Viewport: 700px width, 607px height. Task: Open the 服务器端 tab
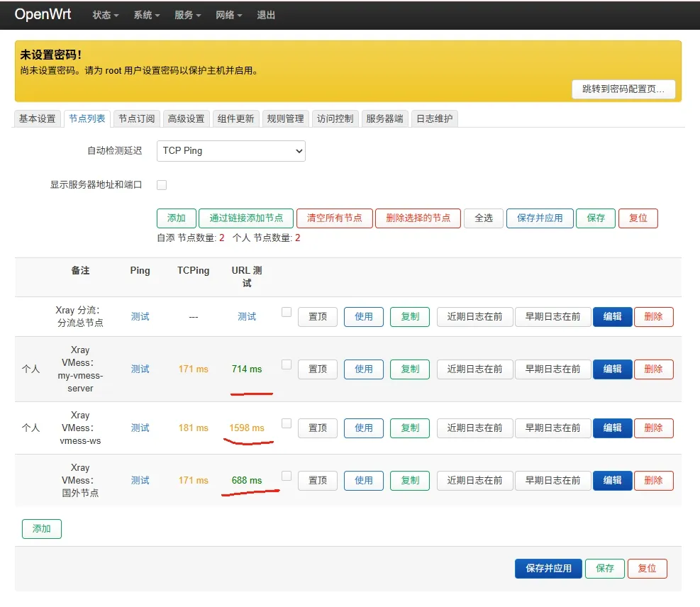tap(384, 118)
